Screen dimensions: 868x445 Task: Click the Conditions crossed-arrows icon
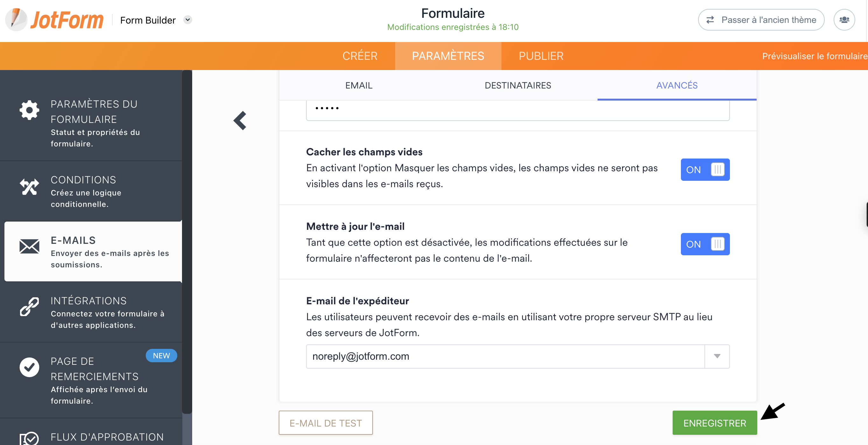click(x=29, y=187)
